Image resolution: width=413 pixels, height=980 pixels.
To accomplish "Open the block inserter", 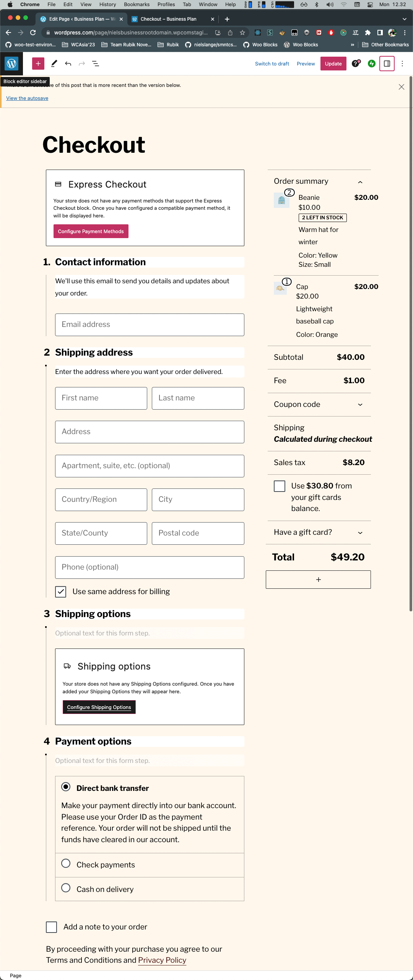I will pos(37,64).
